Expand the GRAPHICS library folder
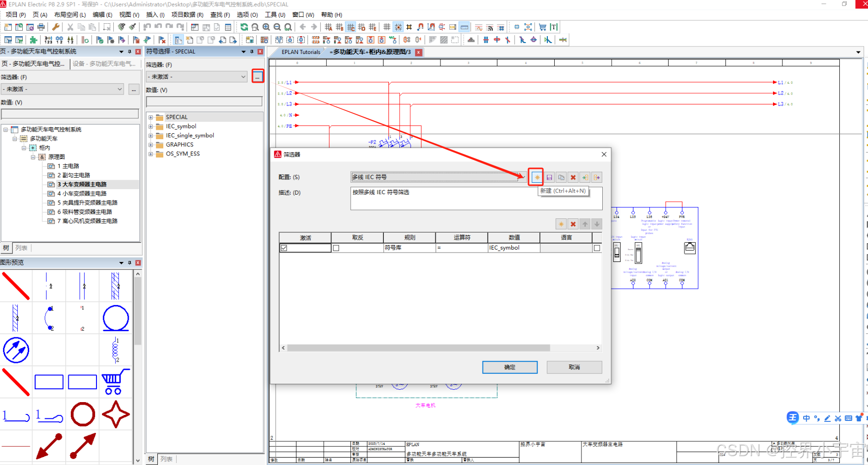This screenshot has width=868, height=465. 151,145
